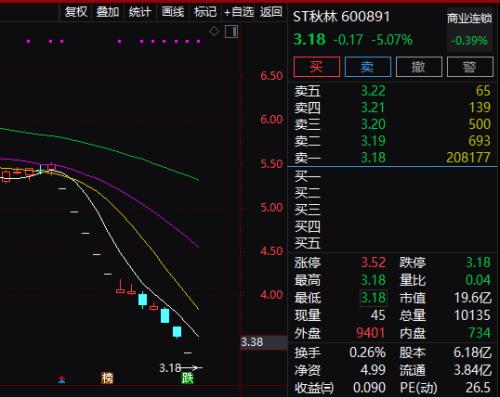Click the 换手 value 0.26%

click(368, 352)
